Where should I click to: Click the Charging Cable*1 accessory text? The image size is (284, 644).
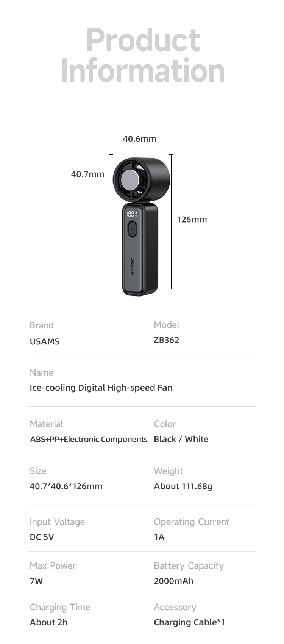point(189,622)
